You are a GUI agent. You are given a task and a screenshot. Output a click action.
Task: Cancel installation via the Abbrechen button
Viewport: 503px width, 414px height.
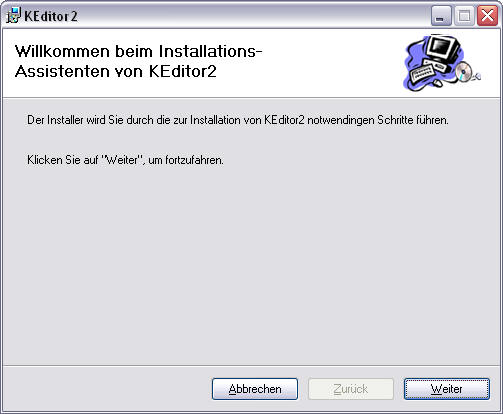point(255,389)
